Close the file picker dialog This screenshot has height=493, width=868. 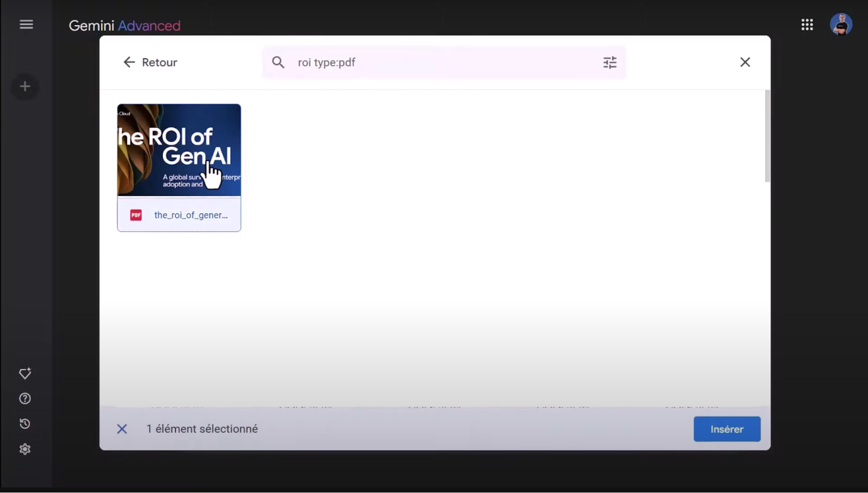coord(745,62)
